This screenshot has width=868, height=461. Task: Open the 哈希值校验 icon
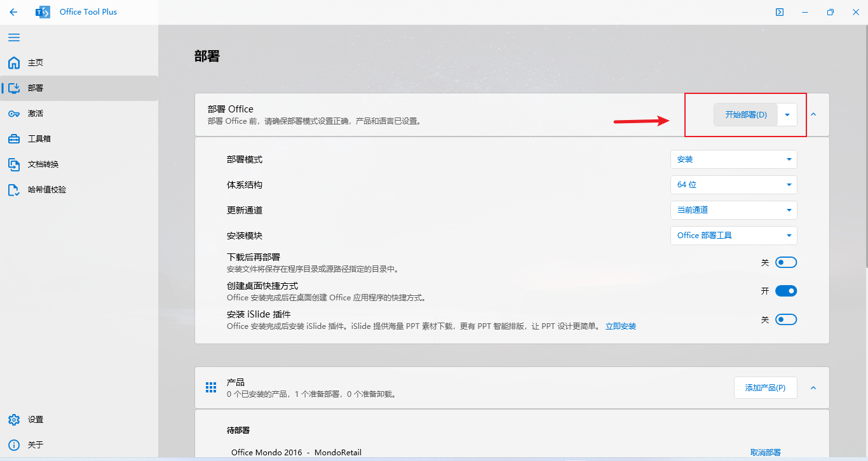click(x=14, y=190)
